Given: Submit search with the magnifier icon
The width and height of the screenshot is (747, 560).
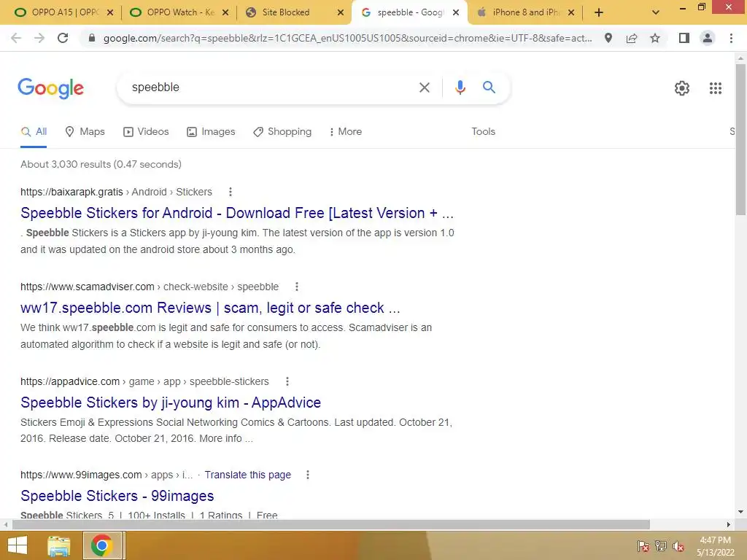Looking at the screenshot, I should [489, 87].
